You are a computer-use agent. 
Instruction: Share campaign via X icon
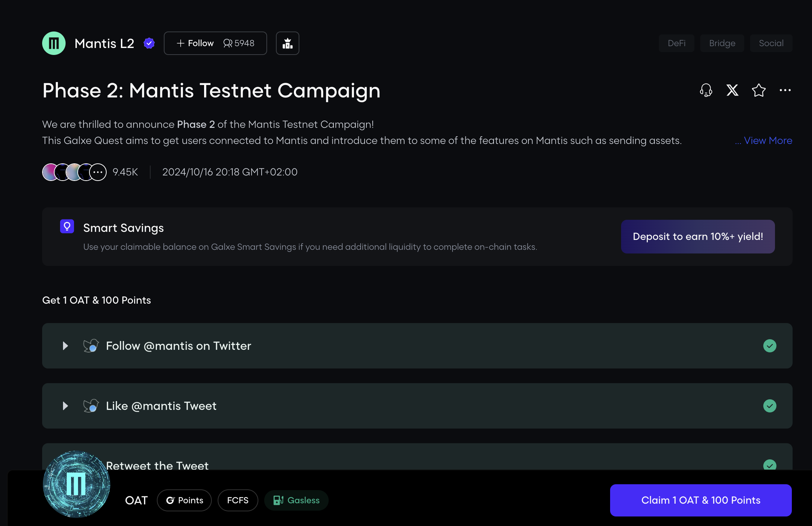732,90
